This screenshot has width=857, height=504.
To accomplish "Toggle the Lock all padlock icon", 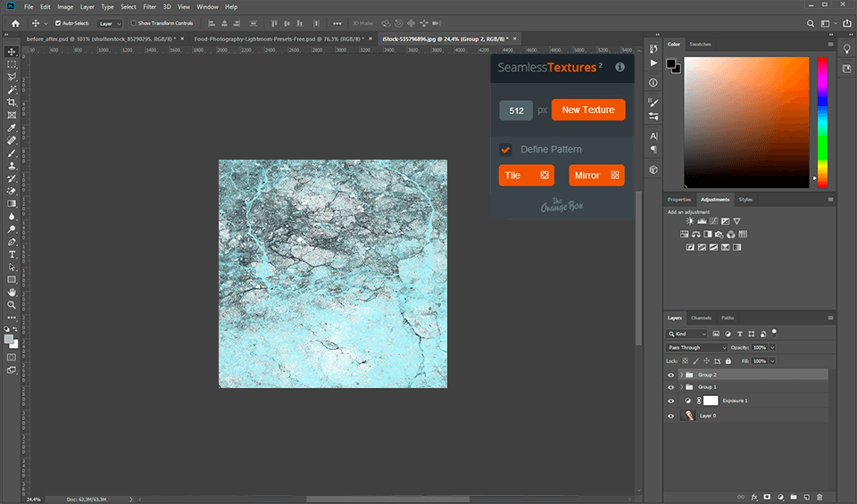I will 728,361.
